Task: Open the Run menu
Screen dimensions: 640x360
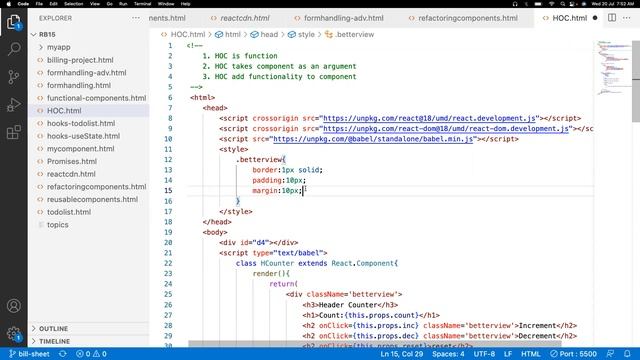Action: click(x=123, y=4)
